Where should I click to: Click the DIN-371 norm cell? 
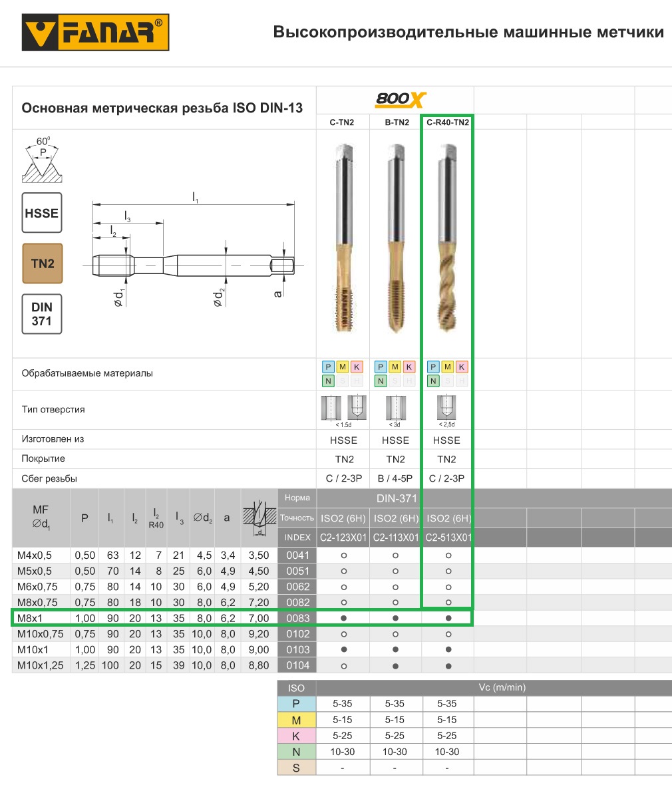pos(397,499)
